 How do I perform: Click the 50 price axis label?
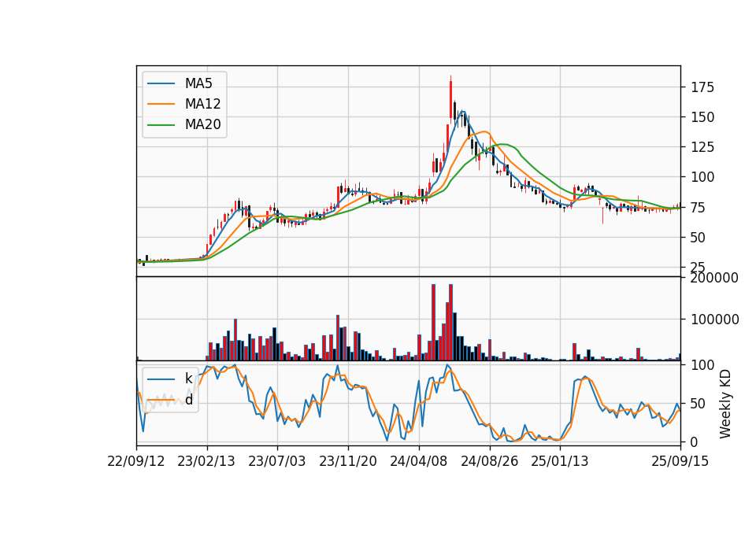[x=699, y=238]
